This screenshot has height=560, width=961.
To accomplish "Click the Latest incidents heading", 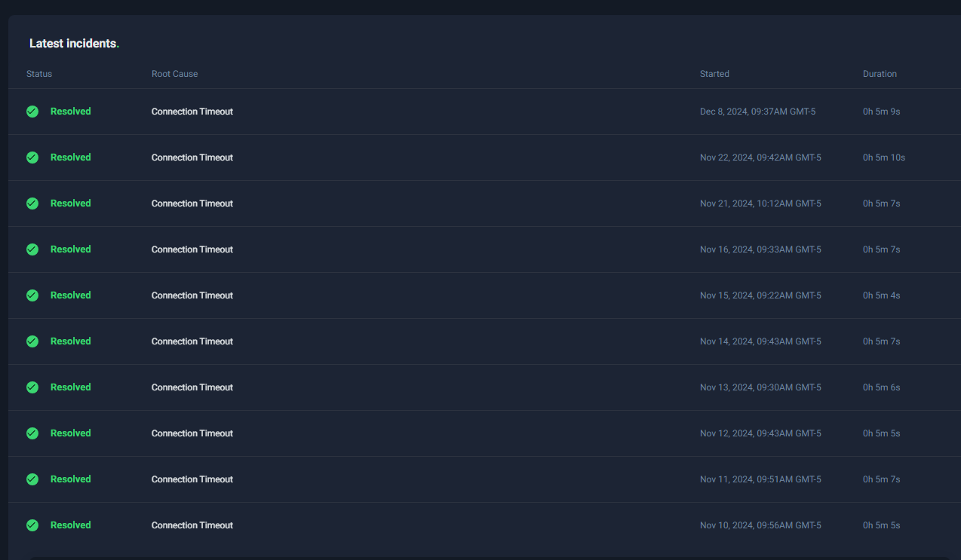I will [74, 44].
